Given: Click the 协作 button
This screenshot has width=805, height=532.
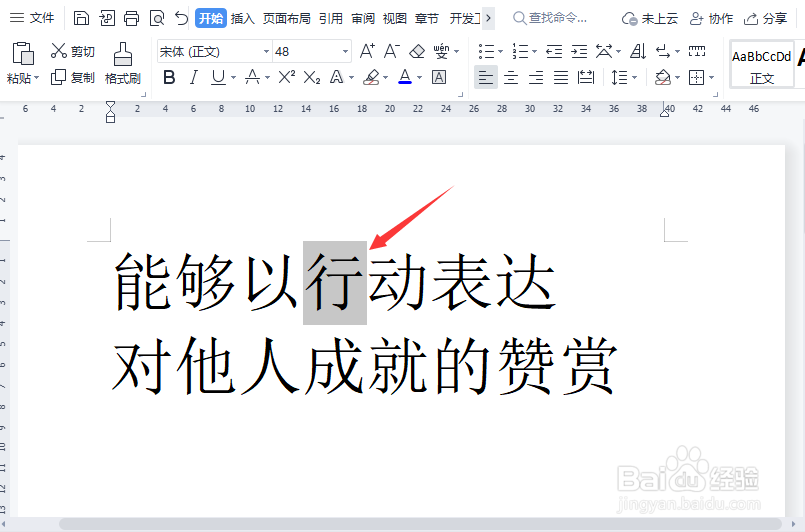Looking at the screenshot, I should 711,19.
